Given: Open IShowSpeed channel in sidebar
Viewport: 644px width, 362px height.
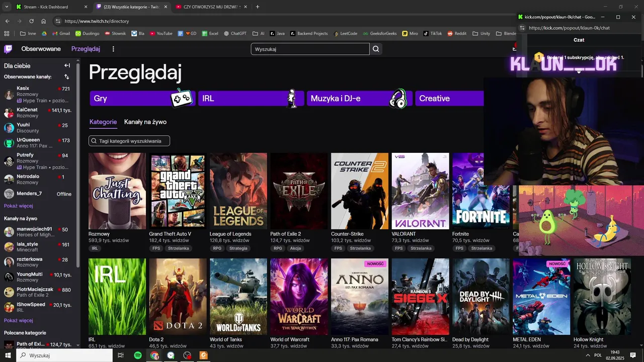Looking at the screenshot, I should point(38,307).
